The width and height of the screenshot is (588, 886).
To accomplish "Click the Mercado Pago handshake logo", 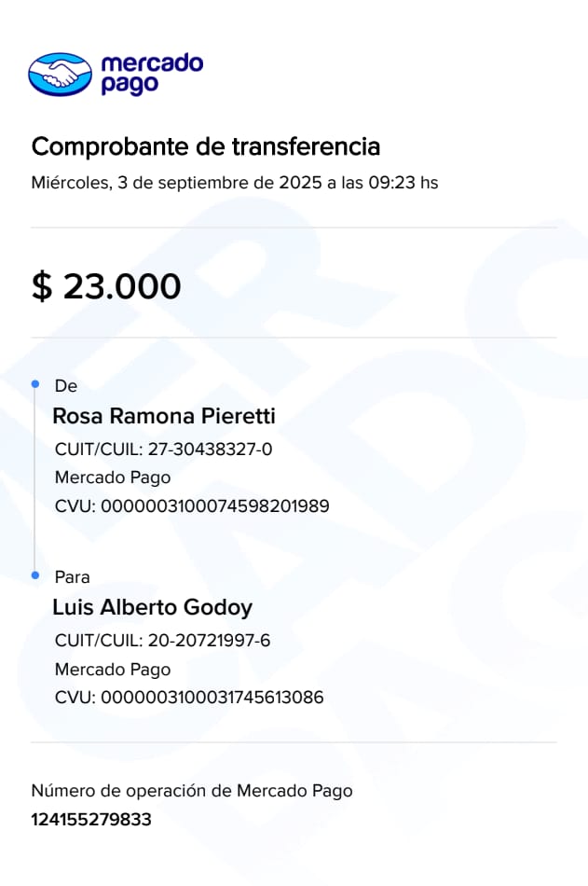I will coord(61,74).
